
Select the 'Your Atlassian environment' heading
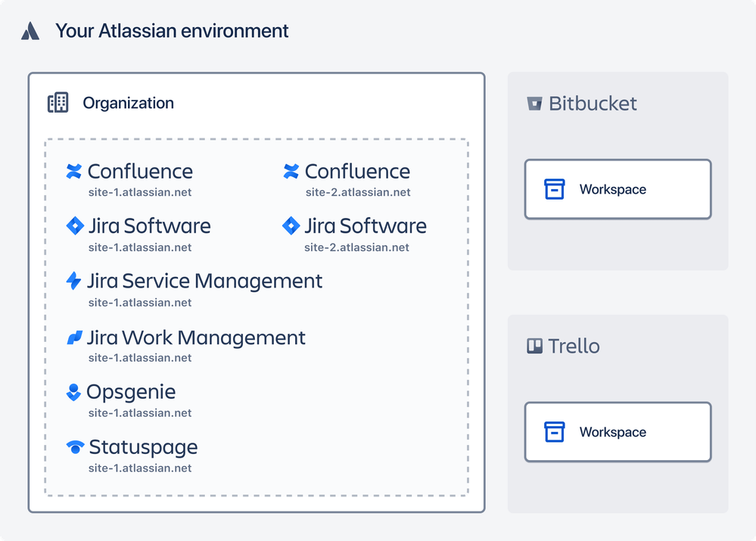(172, 31)
